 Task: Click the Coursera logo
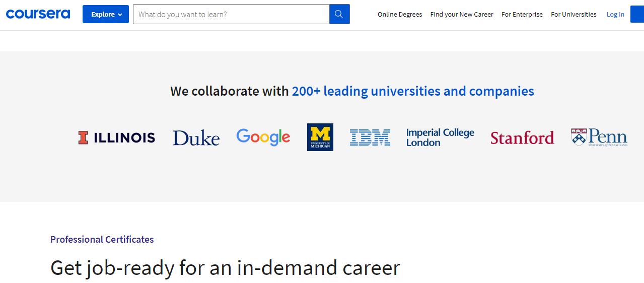pyautogui.click(x=38, y=14)
